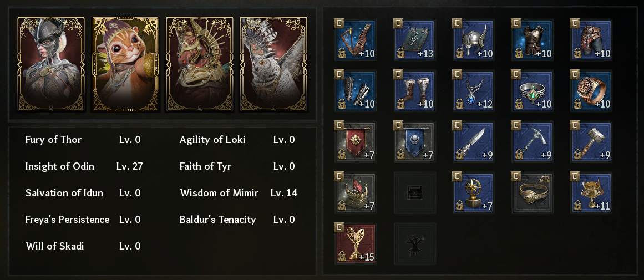Click the +13 rune spellbook item
Viewport: 644px width, 280px height.
point(414,40)
